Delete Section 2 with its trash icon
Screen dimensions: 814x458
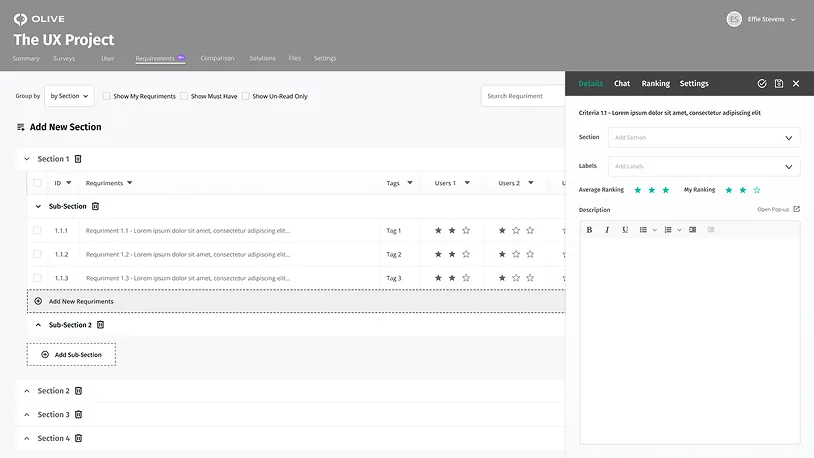[x=78, y=390]
